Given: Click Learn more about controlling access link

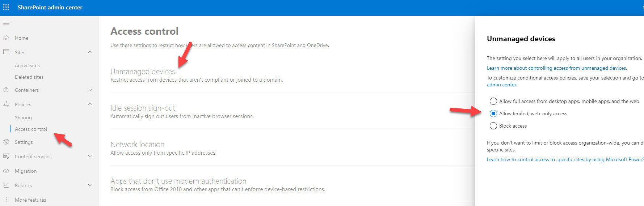Looking at the screenshot, I should click(x=556, y=68).
